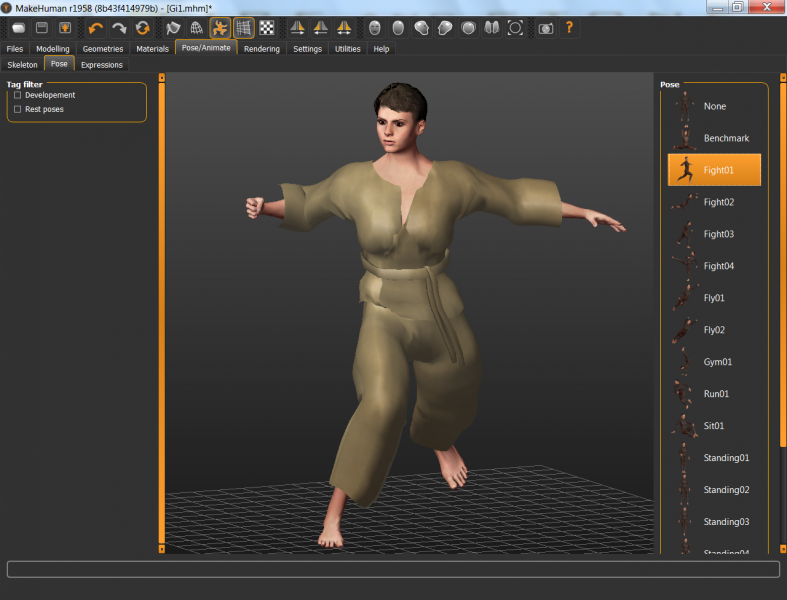Open the Utilities tab
This screenshot has height=600, width=787.
point(348,49)
